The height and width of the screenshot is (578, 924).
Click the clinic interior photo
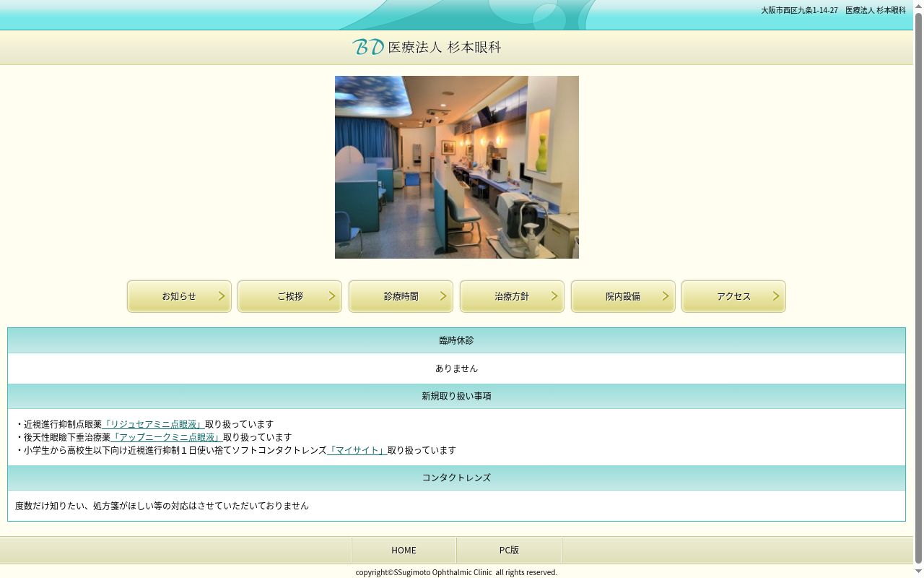[457, 167]
